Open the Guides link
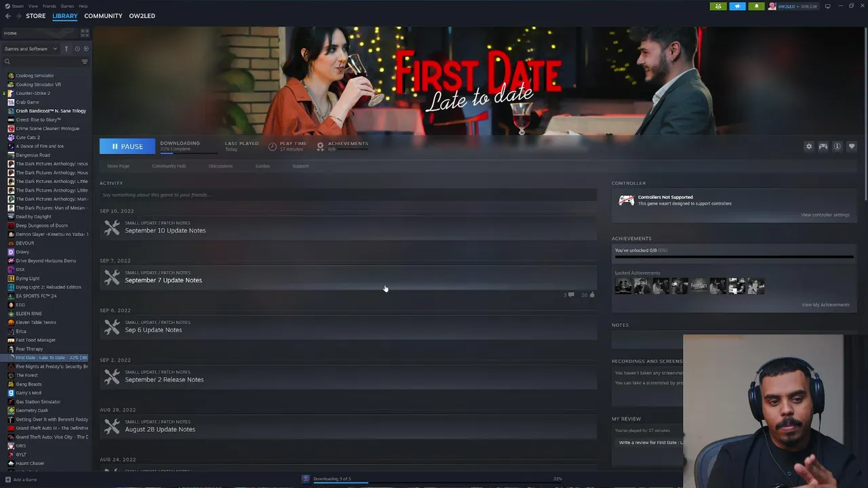Viewport: 868px width, 488px height. tap(262, 166)
